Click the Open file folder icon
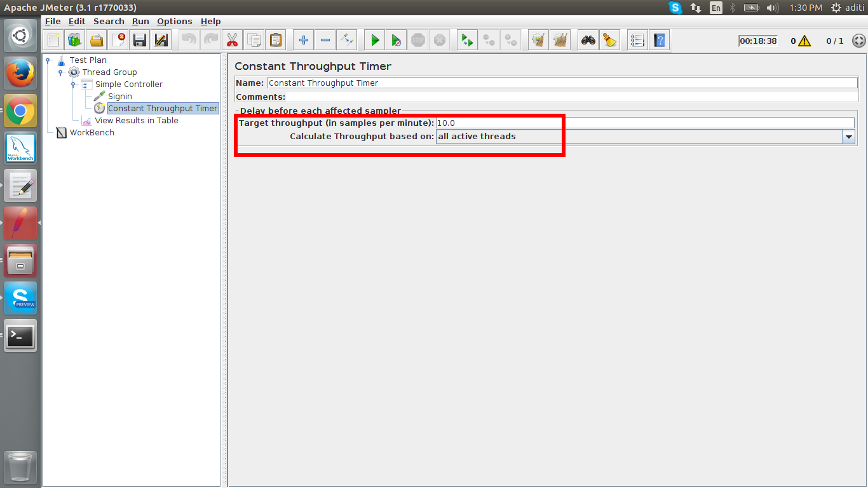Image resolution: width=868 pixels, height=488 pixels. pyautogui.click(x=97, y=41)
